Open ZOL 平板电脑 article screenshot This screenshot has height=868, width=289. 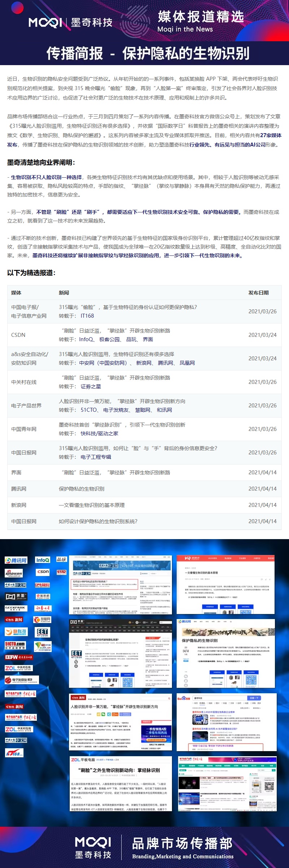(121, 784)
